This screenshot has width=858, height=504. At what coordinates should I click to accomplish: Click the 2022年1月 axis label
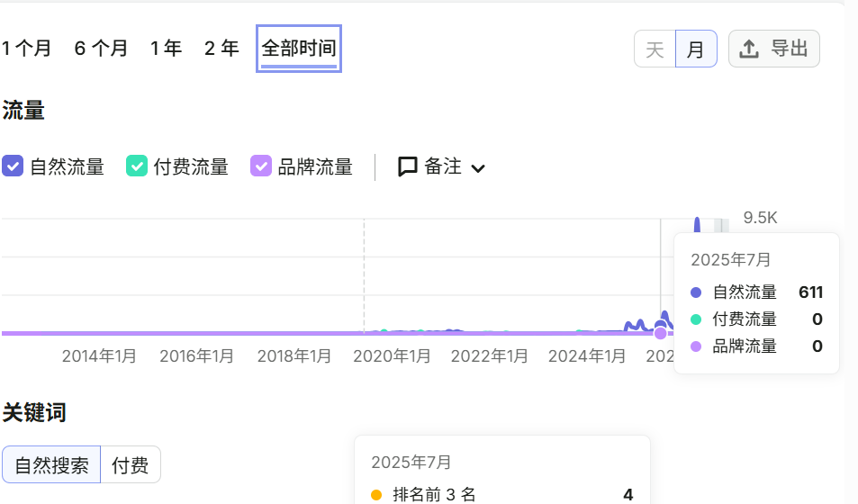(x=489, y=356)
